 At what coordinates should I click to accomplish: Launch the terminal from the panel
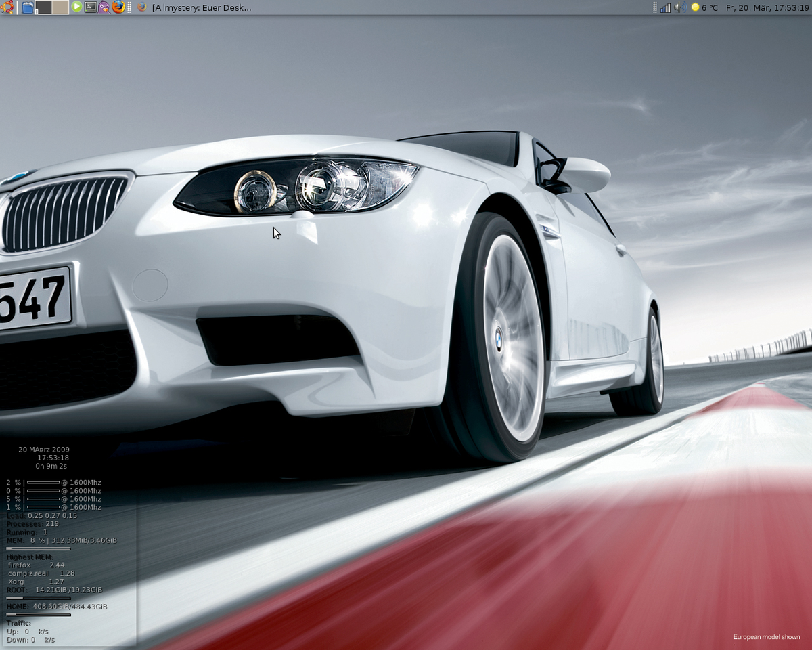tap(91, 7)
